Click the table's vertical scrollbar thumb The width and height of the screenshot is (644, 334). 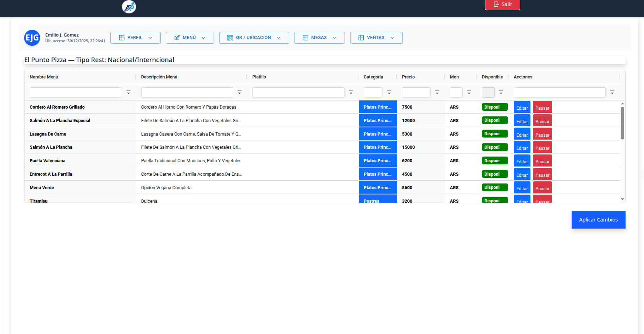(622, 123)
